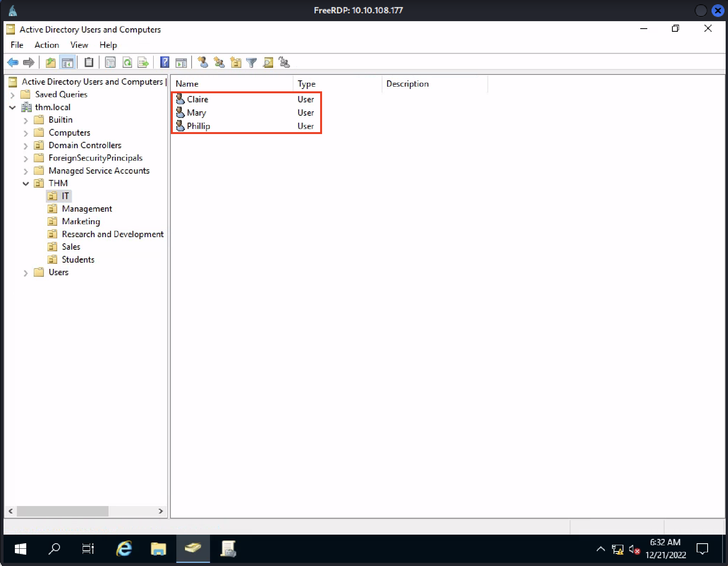Click tree scrollbar left arrow
Screen dimensions: 728x566
[11, 511]
